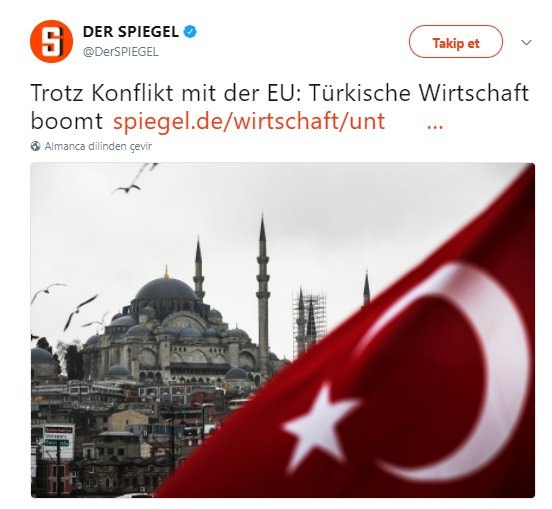Click the DER SPIEGEL display name

pos(131,32)
